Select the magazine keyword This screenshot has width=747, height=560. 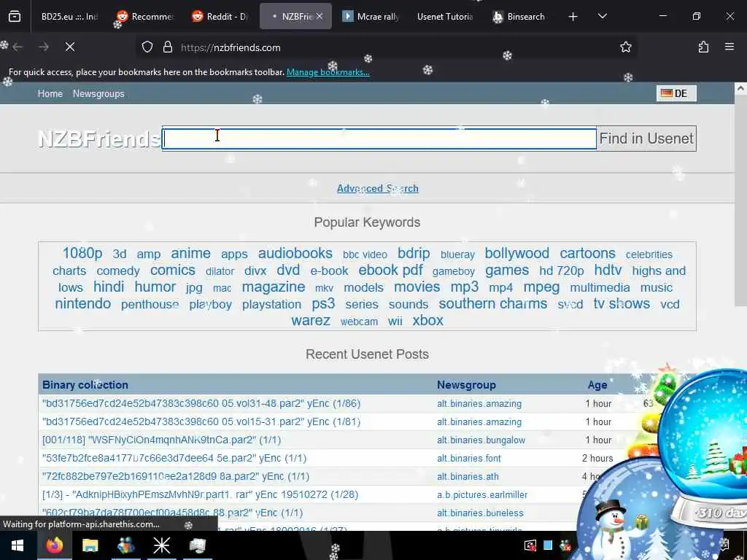click(x=274, y=287)
